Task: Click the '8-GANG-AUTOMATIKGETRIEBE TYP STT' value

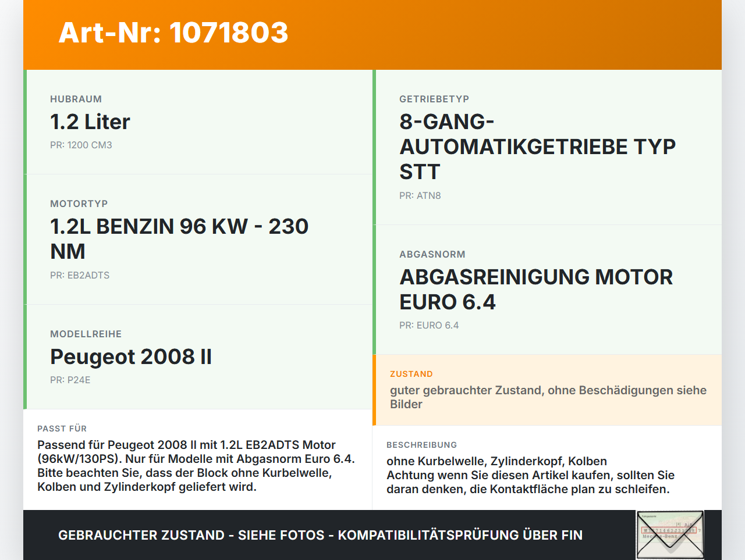Action: [x=537, y=147]
